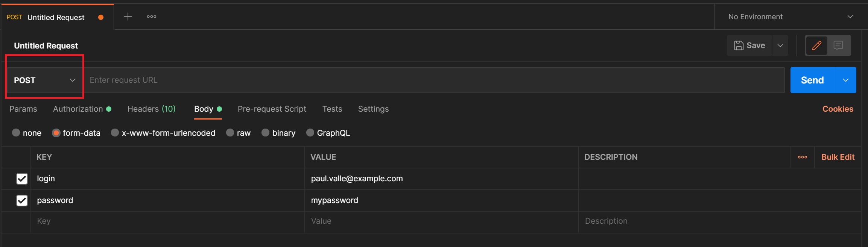Open the tab options three-dot menu
The width and height of the screenshot is (868, 247).
pyautogui.click(x=152, y=17)
